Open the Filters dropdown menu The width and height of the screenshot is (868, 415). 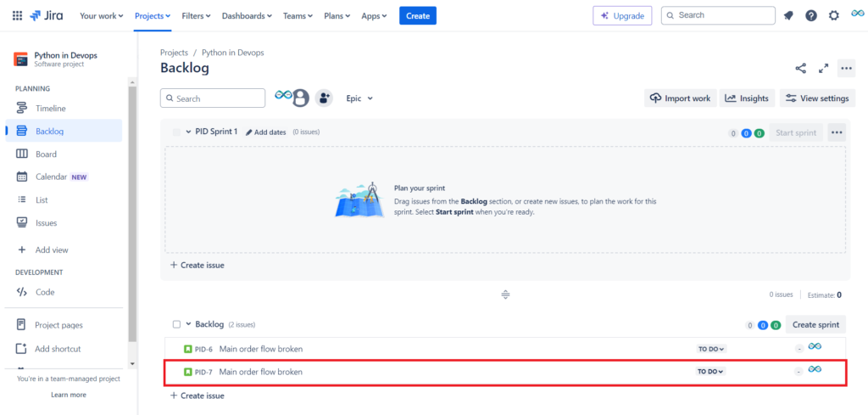point(196,16)
